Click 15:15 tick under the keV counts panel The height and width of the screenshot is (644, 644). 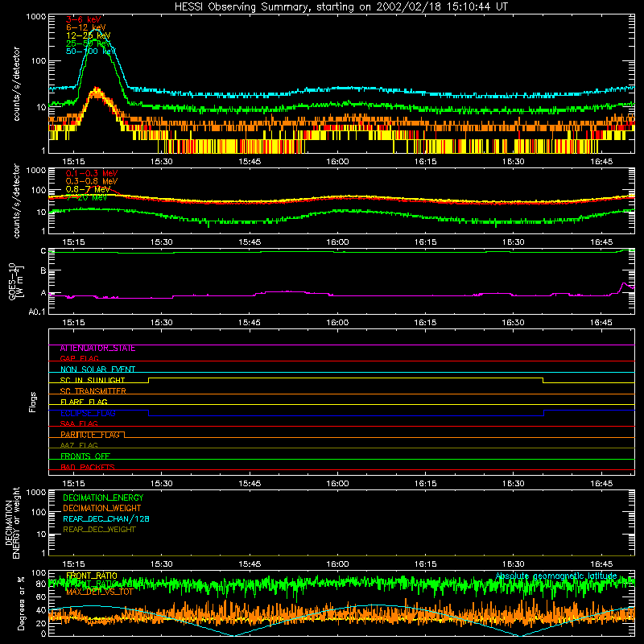(73, 162)
